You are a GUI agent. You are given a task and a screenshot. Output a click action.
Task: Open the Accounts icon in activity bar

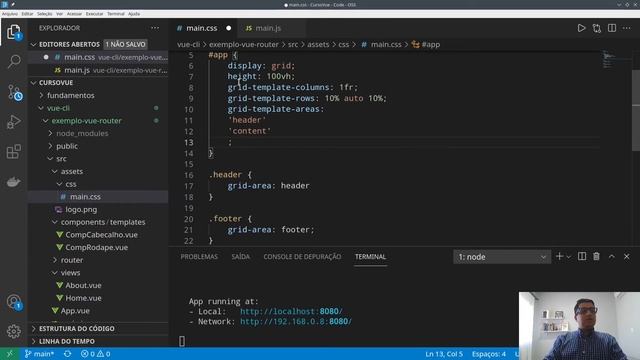[13, 302]
